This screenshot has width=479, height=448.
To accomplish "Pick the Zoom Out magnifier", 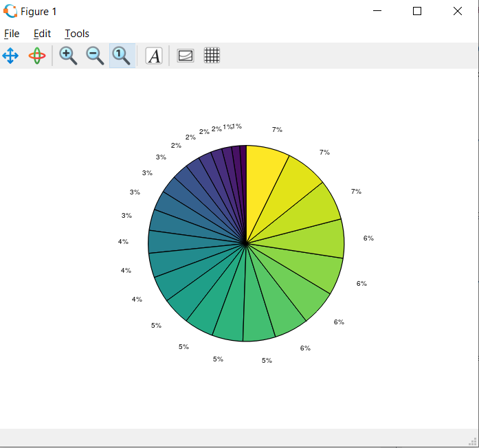I will pyautogui.click(x=95, y=56).
